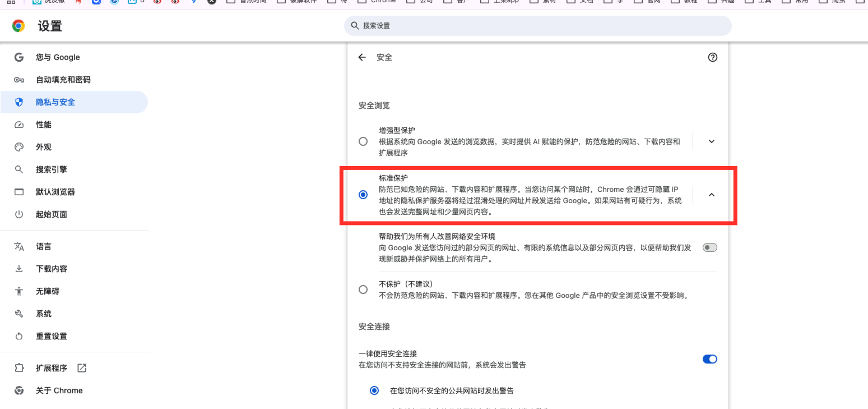
Task: Open 关于 Chrome via the Chrome icon
Action: 19,390
